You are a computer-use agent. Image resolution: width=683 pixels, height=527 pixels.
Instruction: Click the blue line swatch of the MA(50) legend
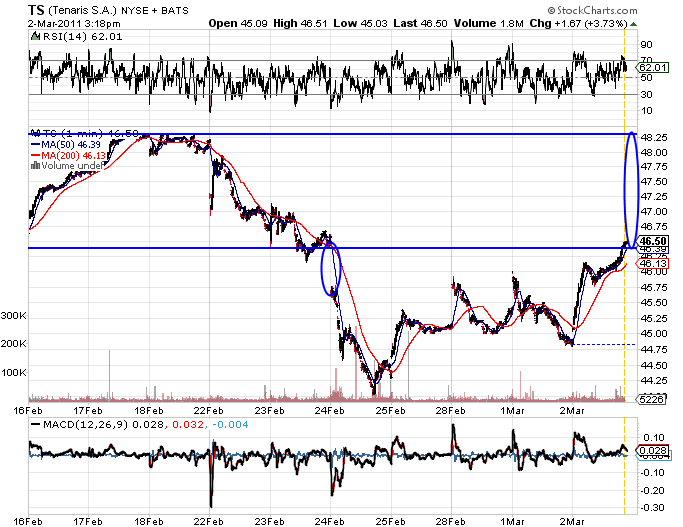pos(35,145)
